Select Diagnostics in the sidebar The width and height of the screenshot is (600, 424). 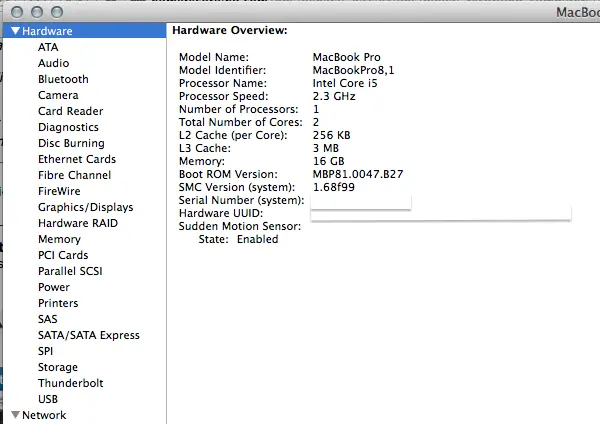68,127
